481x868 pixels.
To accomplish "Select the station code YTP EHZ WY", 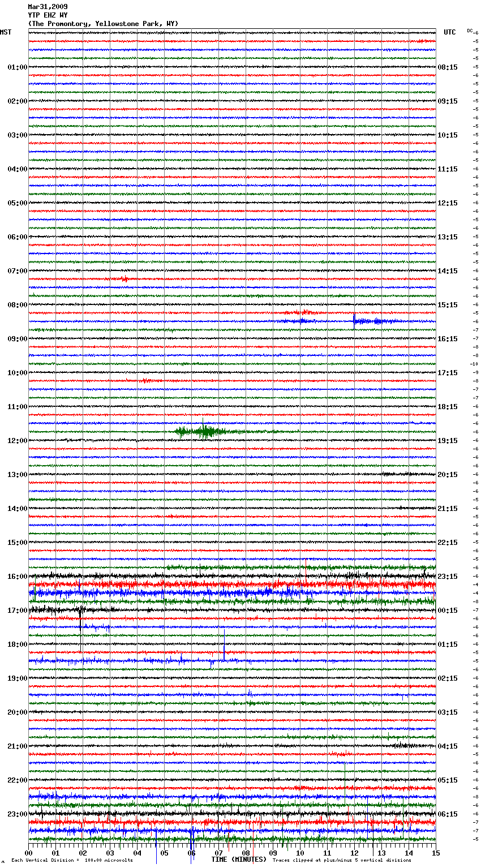I will 48,15.
